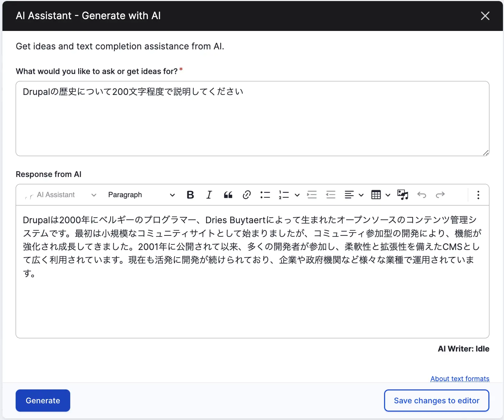The height and width of the screenshot is (420, 504).
Task: Create a bulleted list
Action: (x=265, y=195)
